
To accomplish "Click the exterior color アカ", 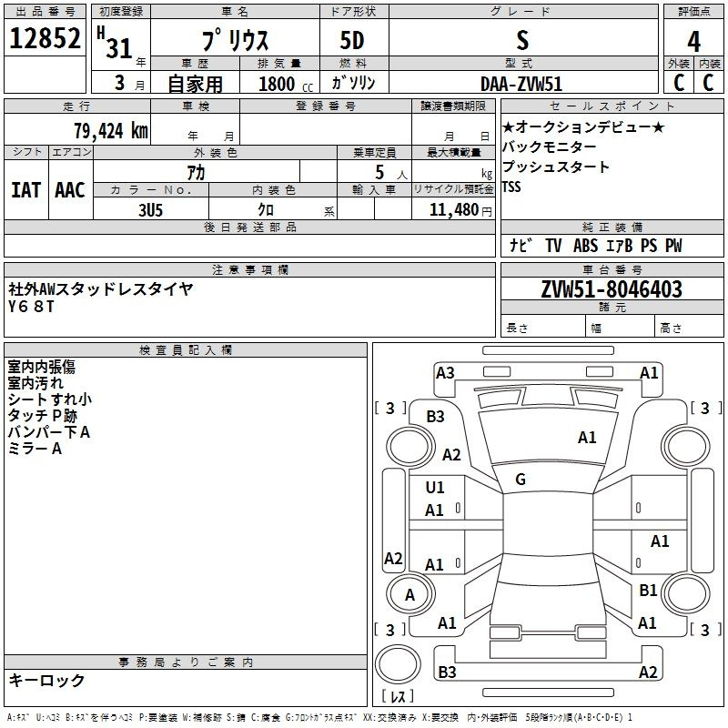I will point(196,172).
